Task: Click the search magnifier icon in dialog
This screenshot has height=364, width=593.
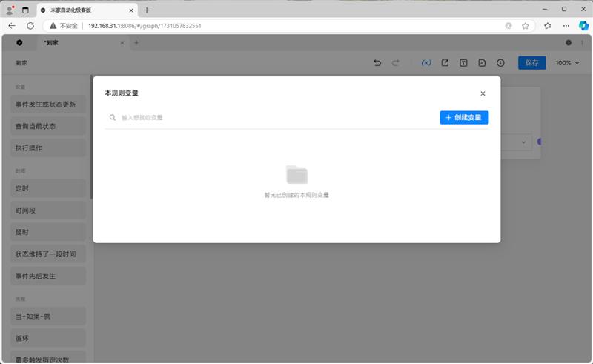Action: [113, 118]
